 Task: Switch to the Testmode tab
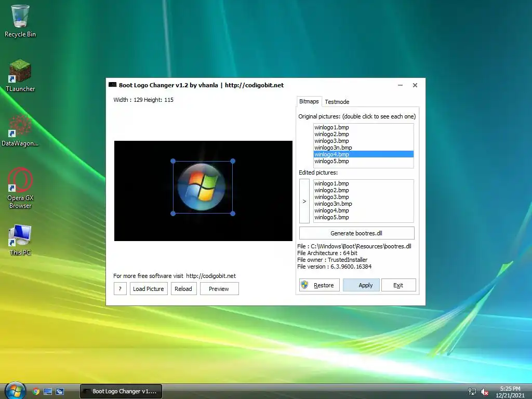pyautogui.click(x=337, y=102)
